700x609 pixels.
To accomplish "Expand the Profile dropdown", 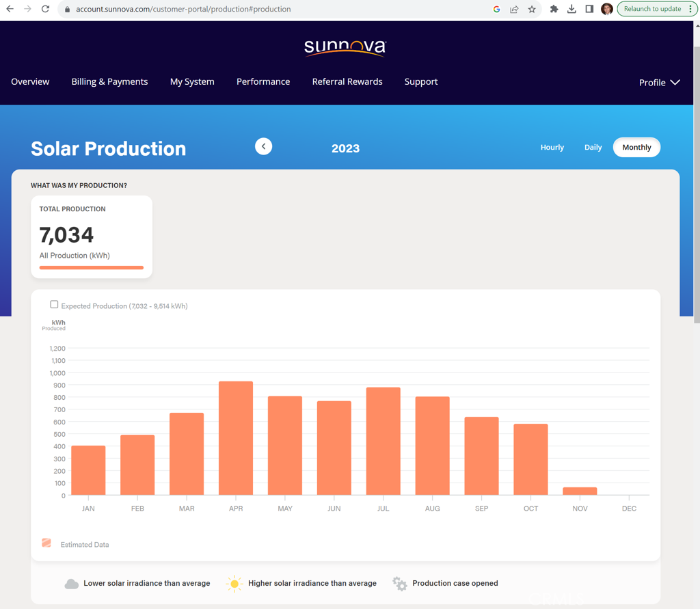I will tap(659, 82).
